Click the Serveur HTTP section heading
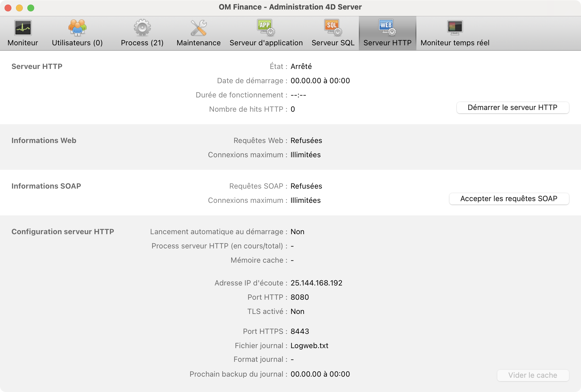The width and height of the screenshot is (581, 392). tap(37, 66)
